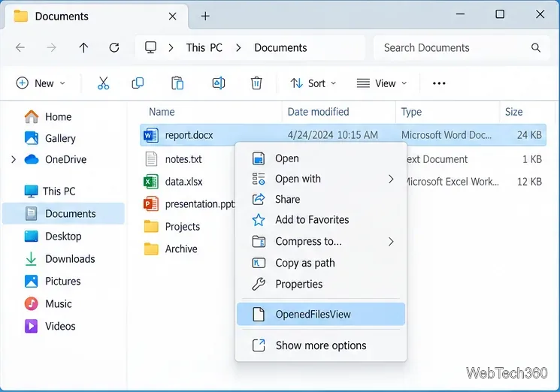
Task: Click the Rename icon in toolbar
Action: pos(219,83)
